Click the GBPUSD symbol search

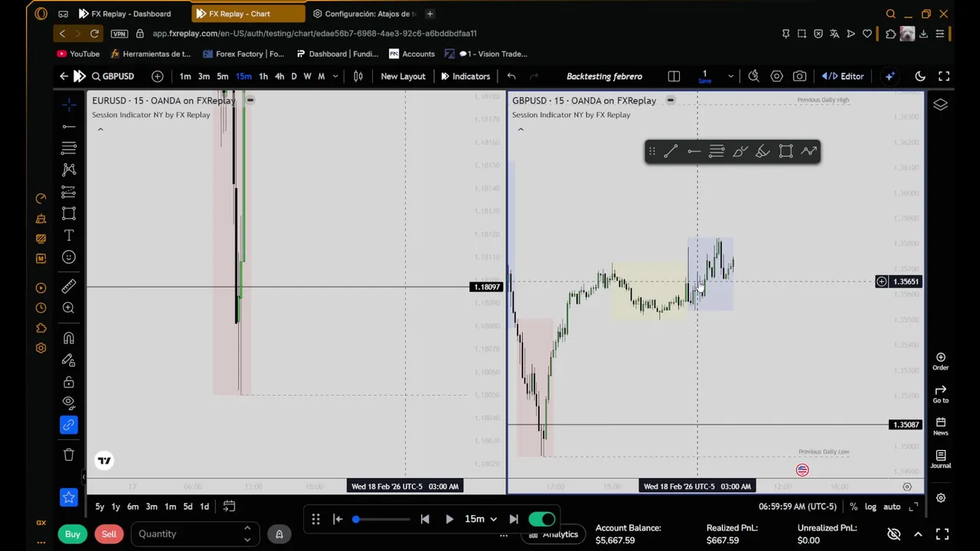tap(113, 77)
